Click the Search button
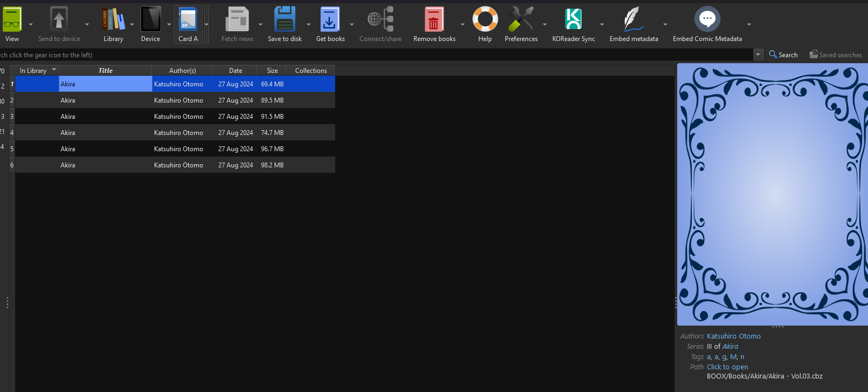The width and height of the screenshot is (868, 392). click(783, 55)
